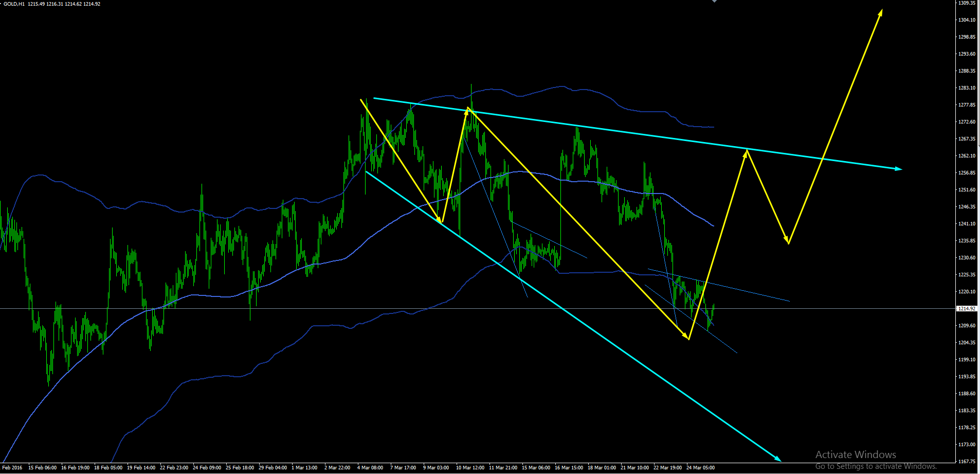Click the 15 Feb 06:00 time label
Viewport: 980px width, 474px height.
tap(43, 468)
